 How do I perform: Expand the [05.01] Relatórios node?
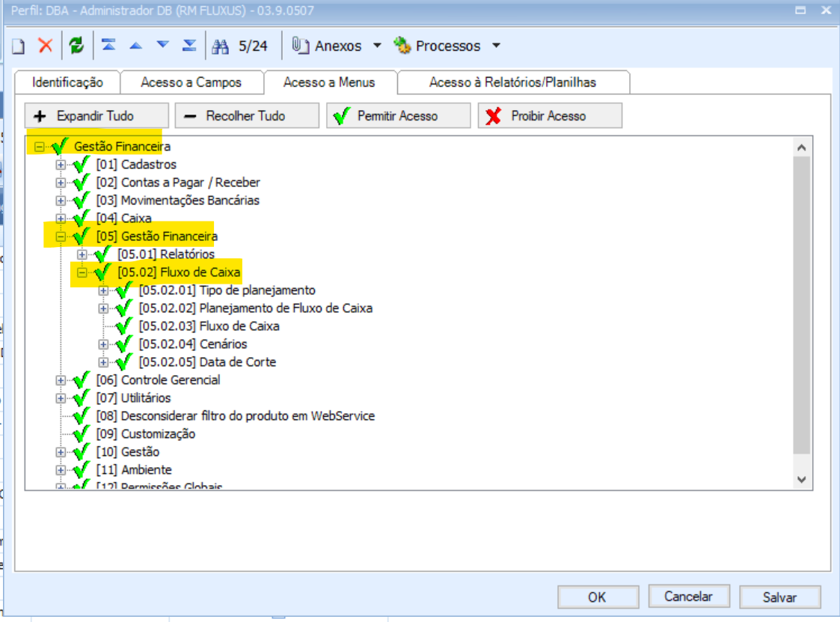82,254
